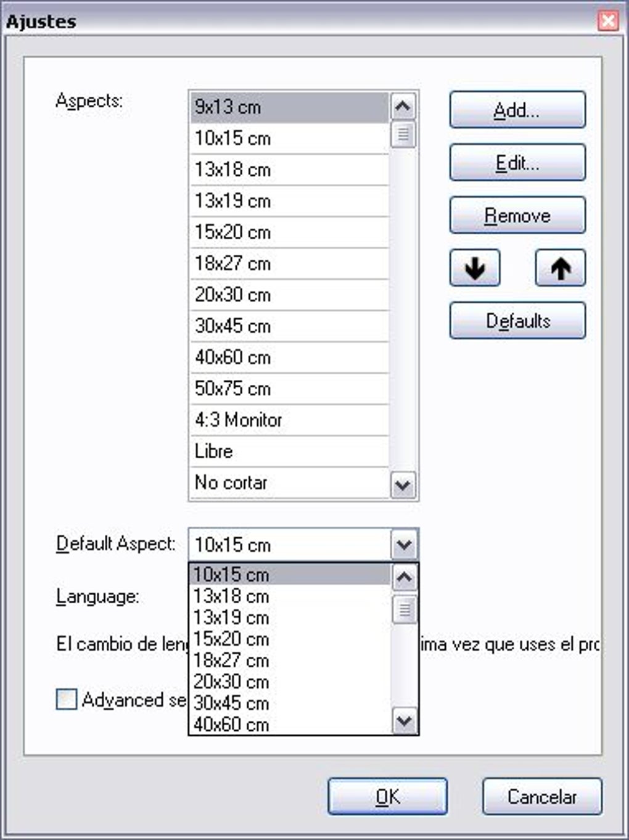The image size is (629, 840).
Task: Collapse the Default Aspect dropdown arrow
Action: [x=404, y=545]
